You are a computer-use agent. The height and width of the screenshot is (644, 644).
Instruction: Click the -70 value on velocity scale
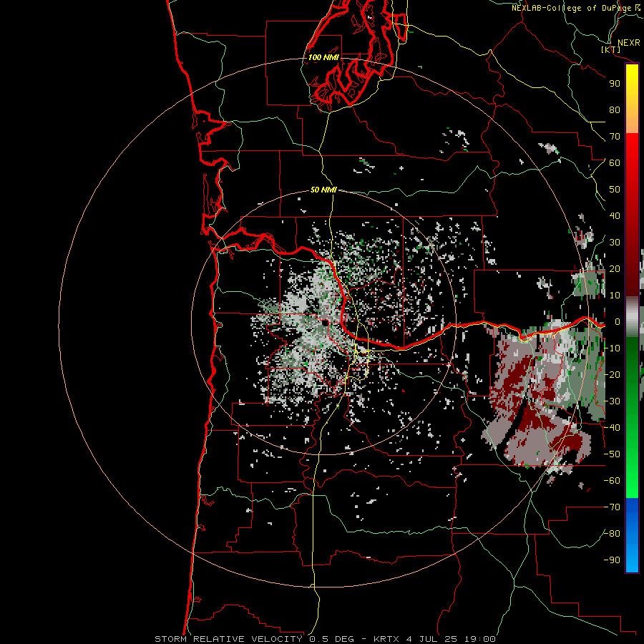pos(612,507)
